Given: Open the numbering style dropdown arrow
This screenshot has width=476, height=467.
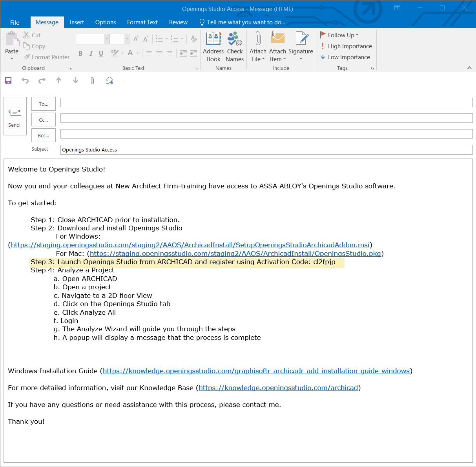Looking at the screenshot, I should [182, 39].
